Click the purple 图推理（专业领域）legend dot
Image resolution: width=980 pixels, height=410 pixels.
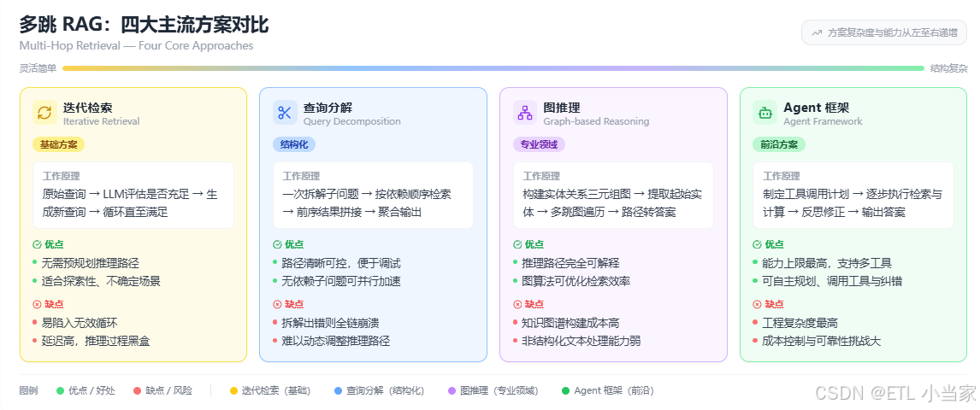pyautogui.click(x=452, y=391)
